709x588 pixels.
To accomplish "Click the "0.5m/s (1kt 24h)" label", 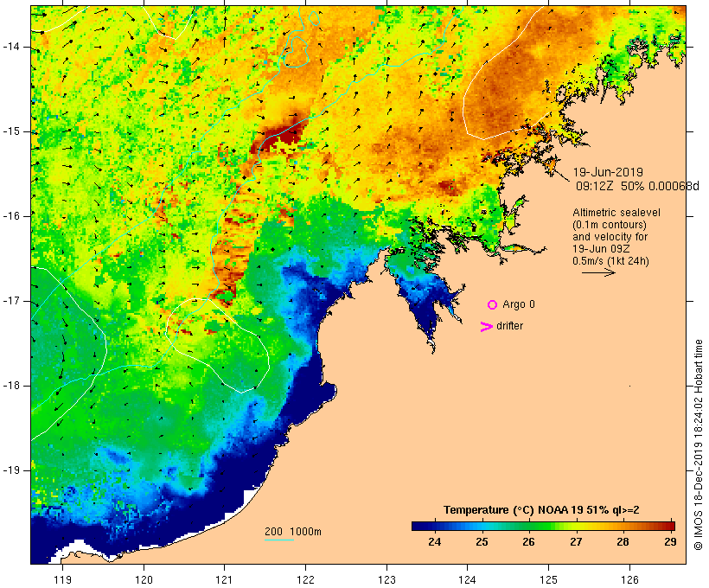I will pyautogui.click(x=610, y=261).
